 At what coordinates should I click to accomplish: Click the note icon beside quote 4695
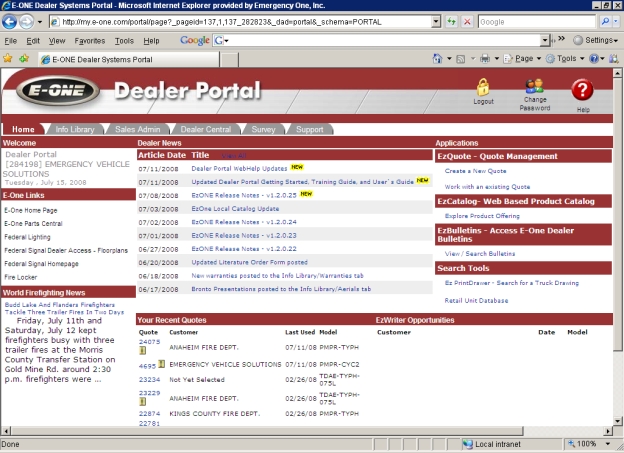(161, 364)
